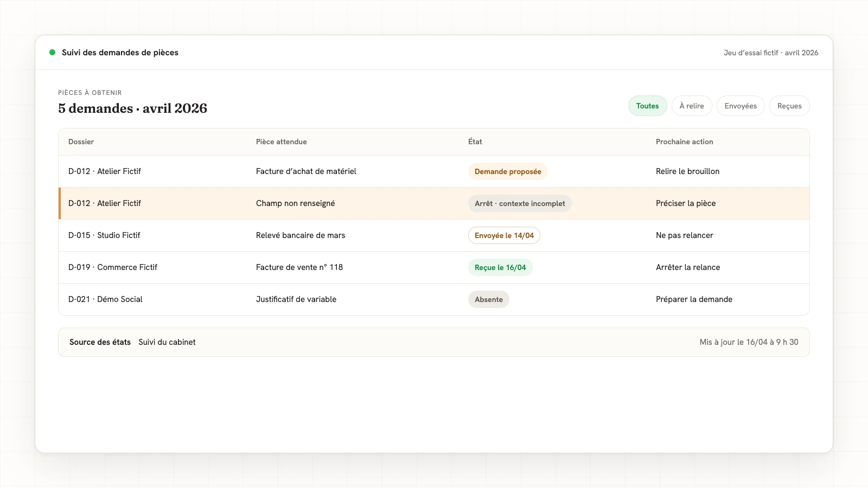Click the Dossier column header
The width and height of the screenshot is (868, 488).
point(81,142)
